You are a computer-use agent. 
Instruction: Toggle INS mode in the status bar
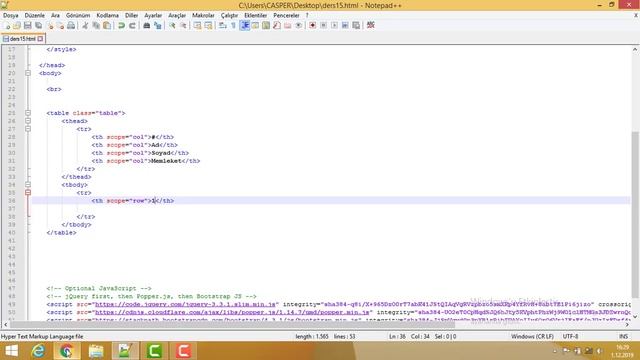point(623,336)
